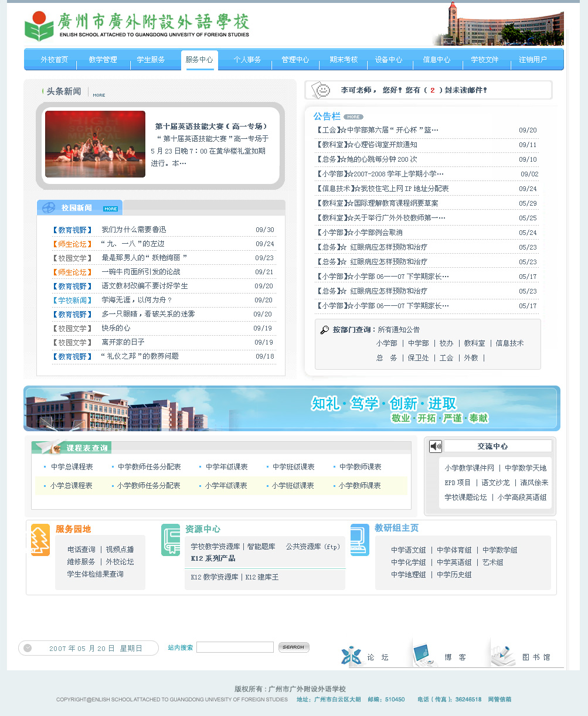
Task: Click the stage performance news thumbnail
Action: (95, 144)
